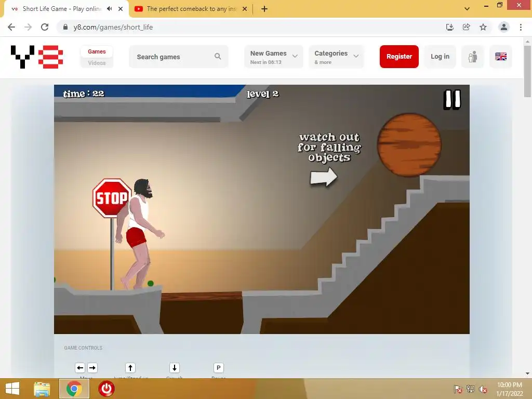532x399 pixels.
Task: Click the GAME CONTROLS heading
Action: (x=83, y=348)
